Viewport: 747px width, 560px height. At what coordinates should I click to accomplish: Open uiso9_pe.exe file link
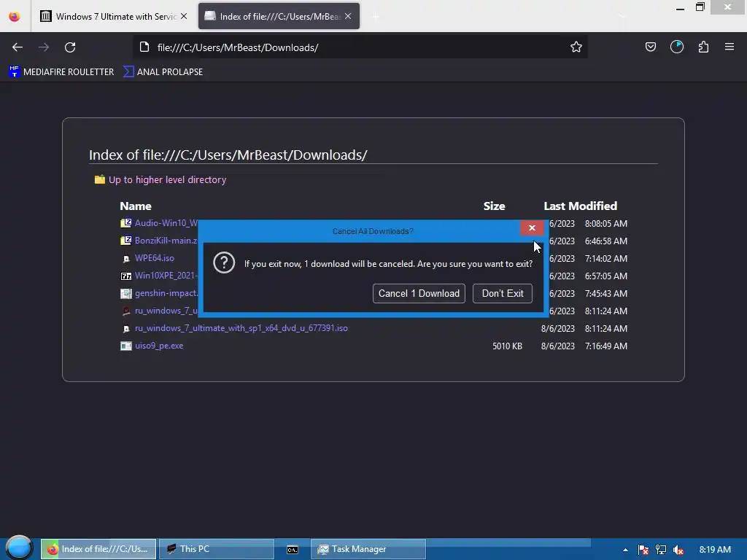click(158, 346)
